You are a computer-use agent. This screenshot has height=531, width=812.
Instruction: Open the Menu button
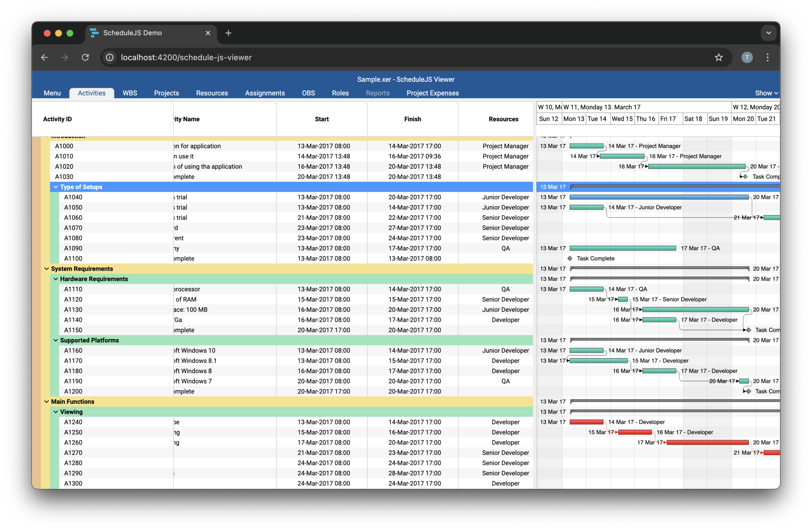pyautogui.click(x=52, y=93)
